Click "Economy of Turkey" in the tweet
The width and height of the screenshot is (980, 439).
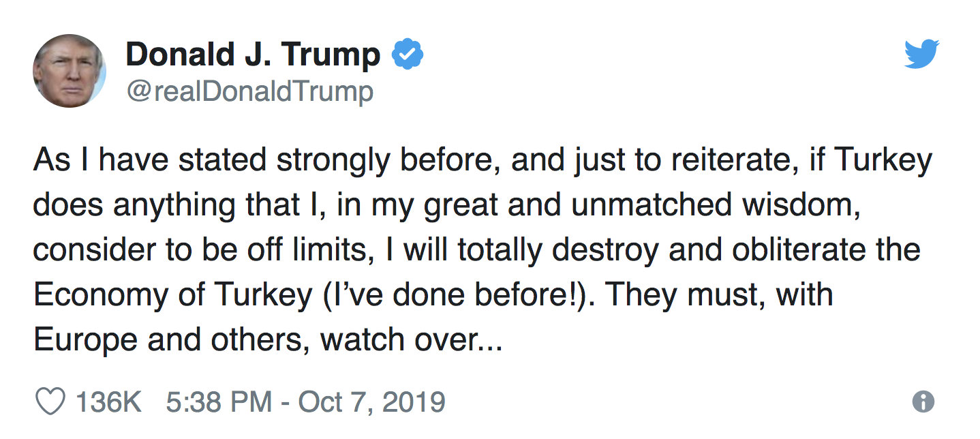point(173,295)
